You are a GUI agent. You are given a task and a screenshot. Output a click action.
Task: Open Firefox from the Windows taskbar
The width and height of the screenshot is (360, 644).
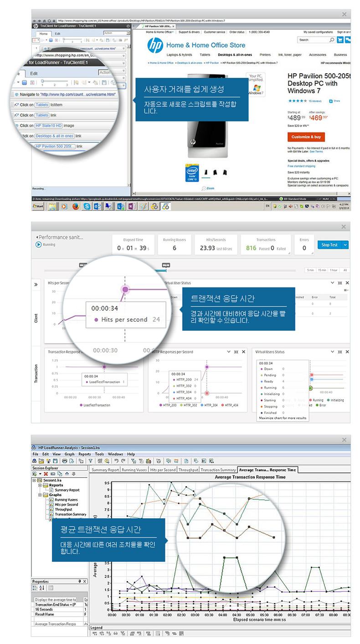coord(76,206)
